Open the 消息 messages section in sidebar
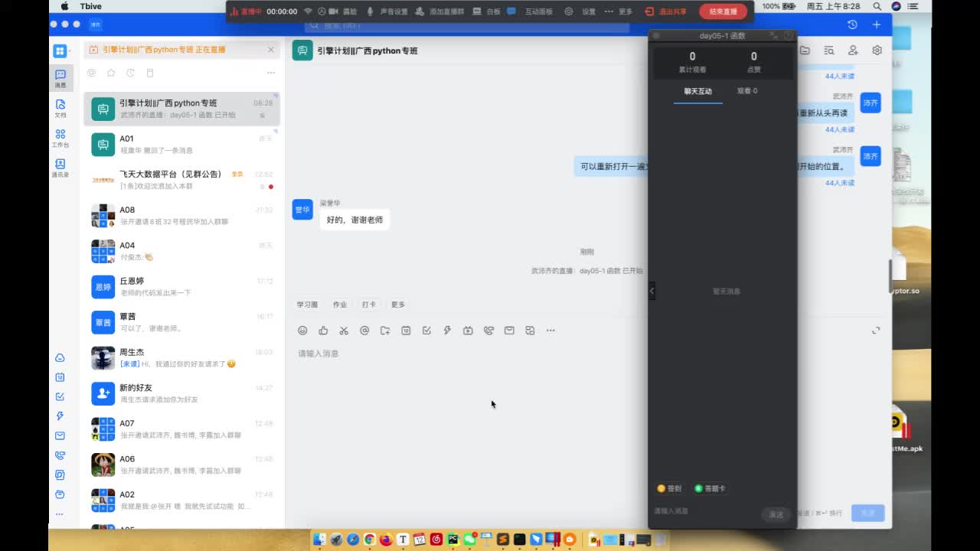The width and height of the screenshot is (980, 551). tap(60, 77)
